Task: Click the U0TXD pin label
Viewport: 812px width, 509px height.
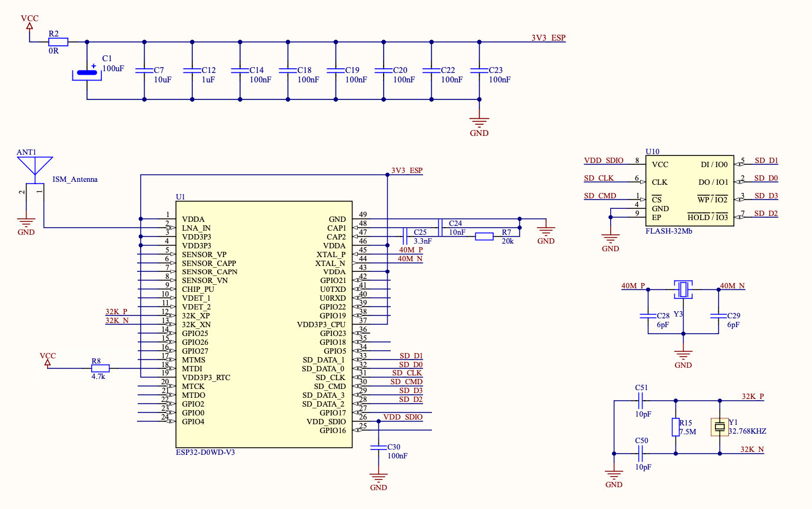Action: point(332,289)
